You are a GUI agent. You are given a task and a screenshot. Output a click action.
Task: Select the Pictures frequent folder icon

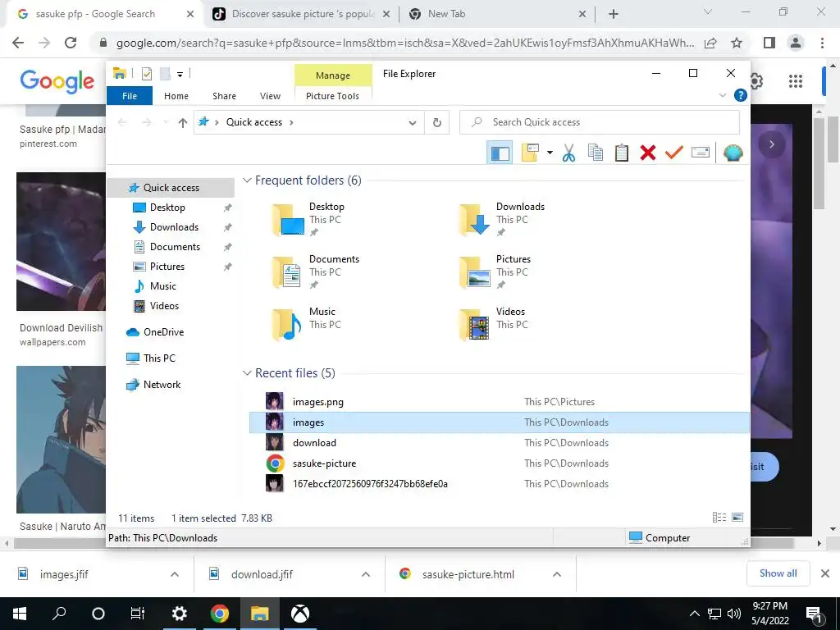(x=475, y=272)
